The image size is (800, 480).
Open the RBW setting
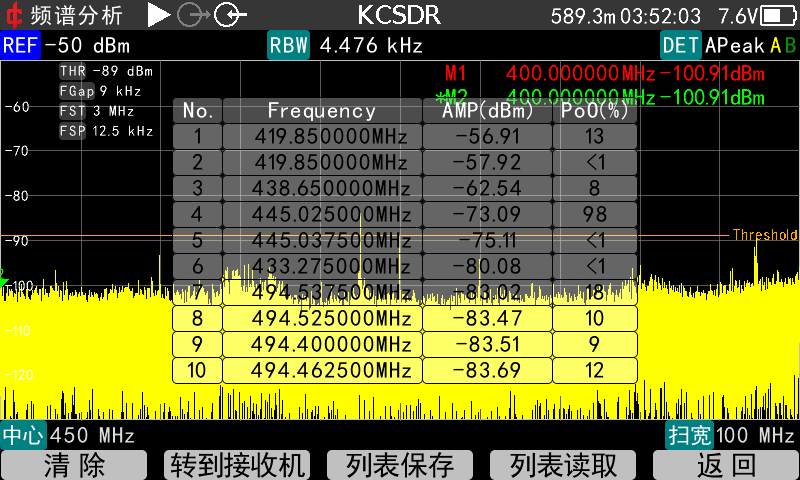(288, 45)
